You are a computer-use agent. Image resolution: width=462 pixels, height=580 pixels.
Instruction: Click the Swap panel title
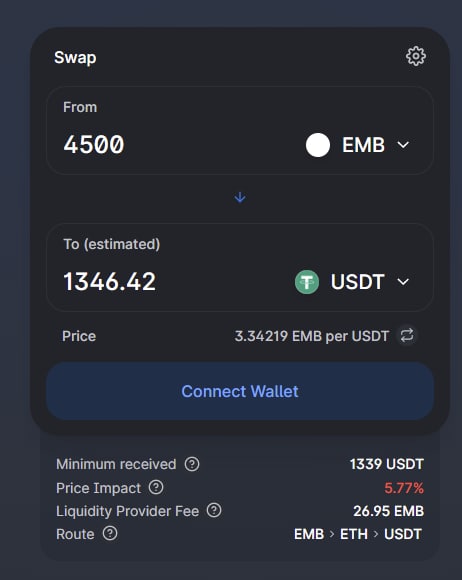[75, 58]
